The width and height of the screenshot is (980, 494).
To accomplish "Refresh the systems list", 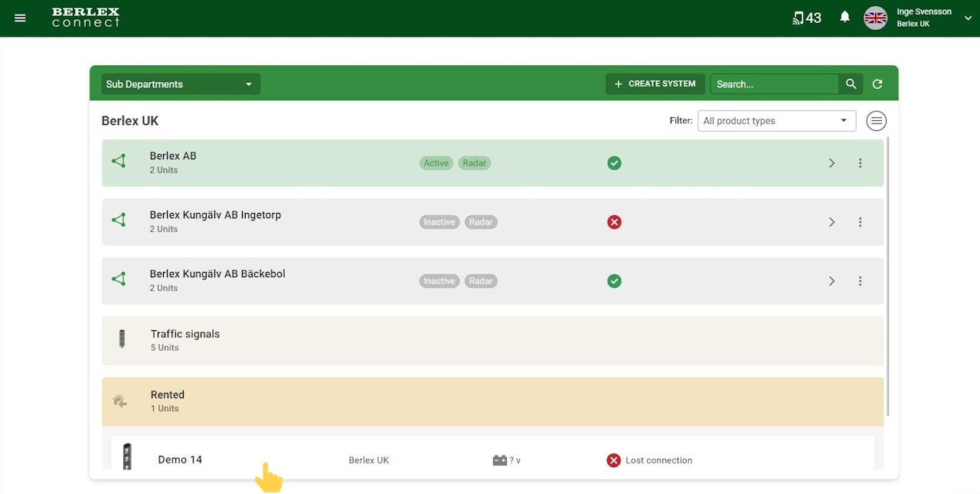I will [877, 84].
